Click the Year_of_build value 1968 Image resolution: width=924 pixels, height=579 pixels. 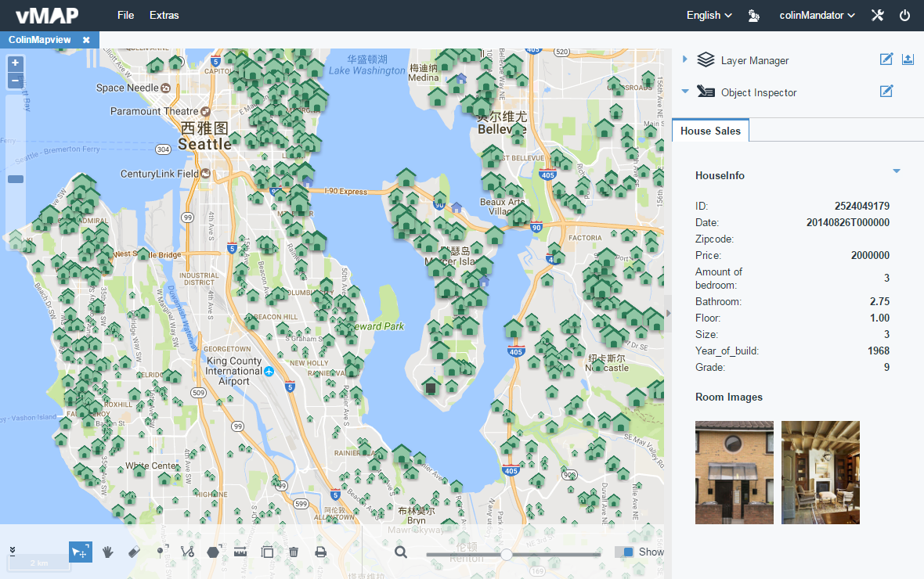click(879, 351)
